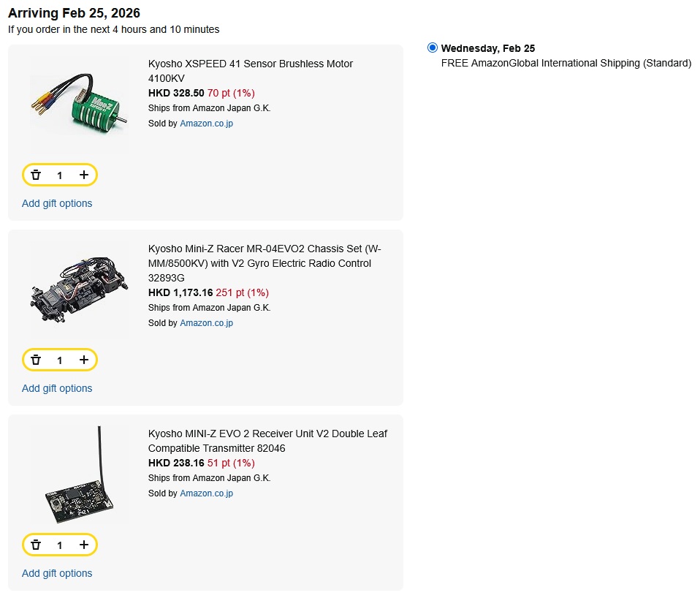The image size is (700, 598).
Task: Increase quantity of XSPEED 41 Brushless Motor
Action: point(84,175)
